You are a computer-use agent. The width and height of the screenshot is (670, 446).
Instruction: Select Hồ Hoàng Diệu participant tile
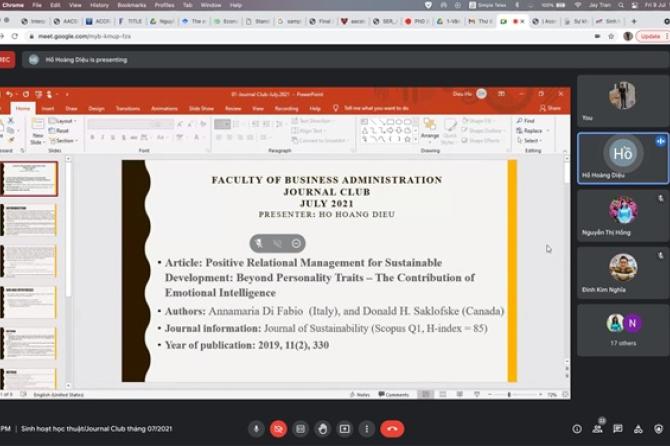tap(623, 158)
